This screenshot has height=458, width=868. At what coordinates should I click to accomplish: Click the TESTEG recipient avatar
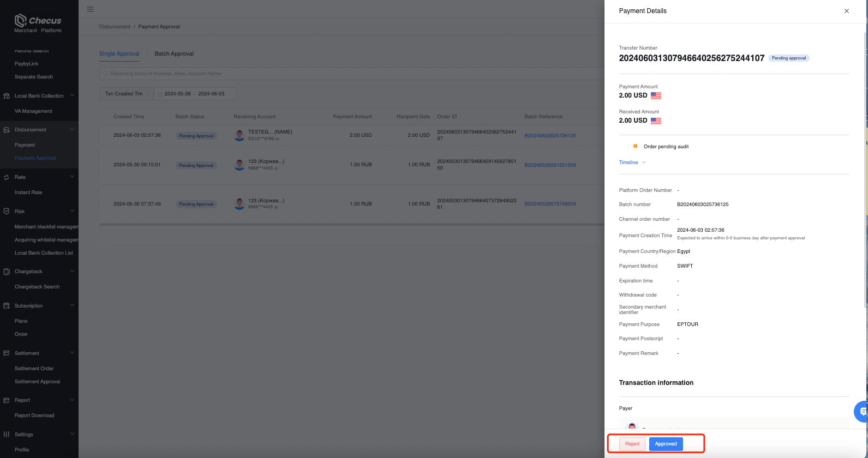(240, 136)
